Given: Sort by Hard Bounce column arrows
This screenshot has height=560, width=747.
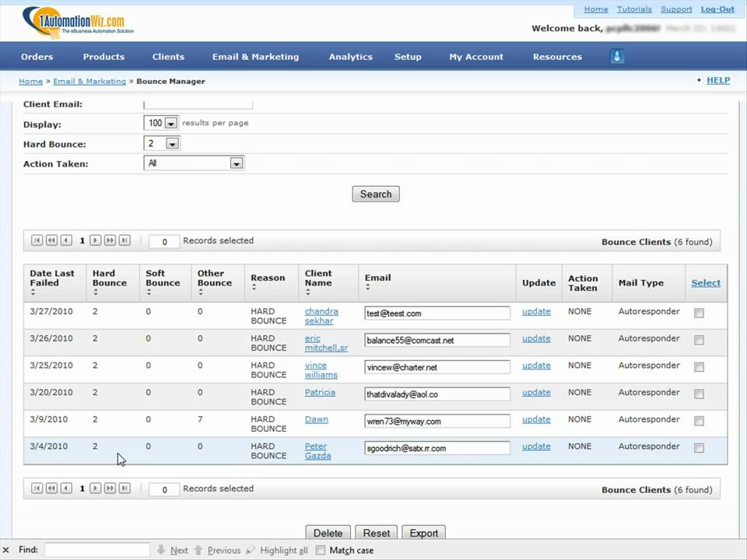Looking at the screenshot, I should point(96,292).
